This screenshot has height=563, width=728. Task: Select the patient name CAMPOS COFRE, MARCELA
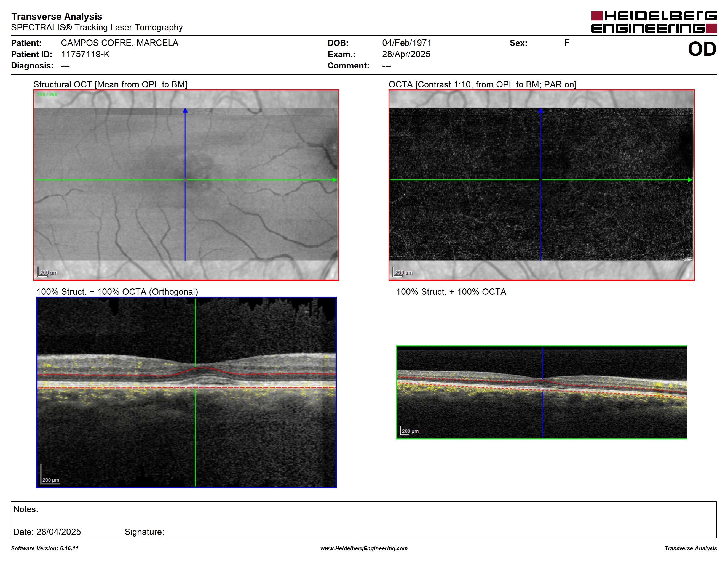tap(120, 43)
